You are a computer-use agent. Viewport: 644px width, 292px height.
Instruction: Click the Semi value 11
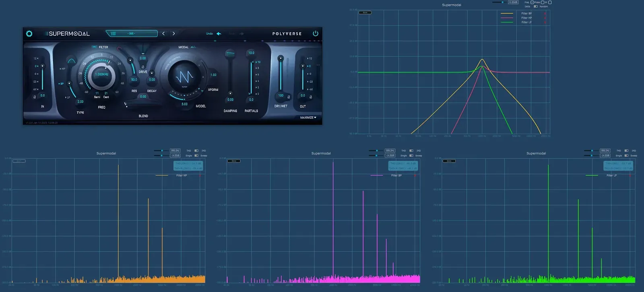(x=97, y=93)
